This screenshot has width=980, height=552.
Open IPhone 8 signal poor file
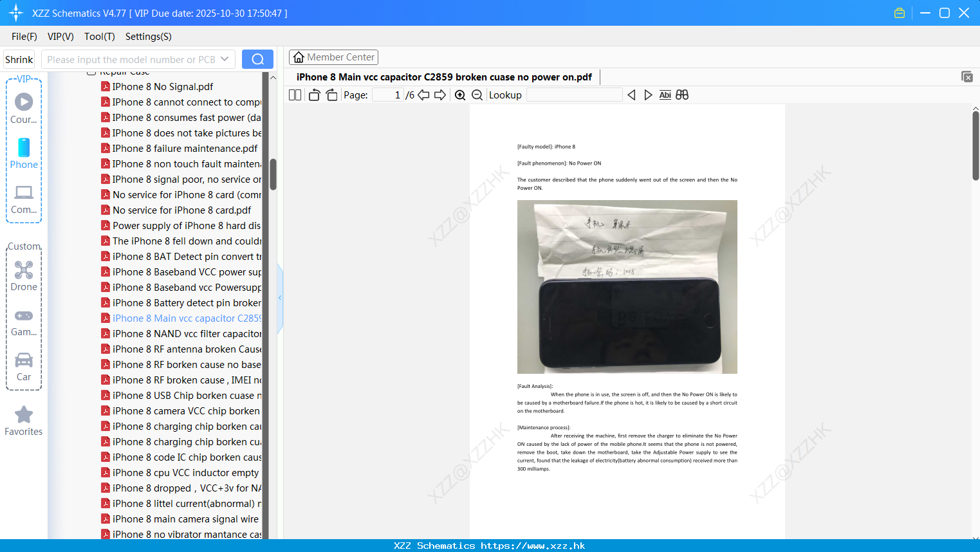coord(181,179)
